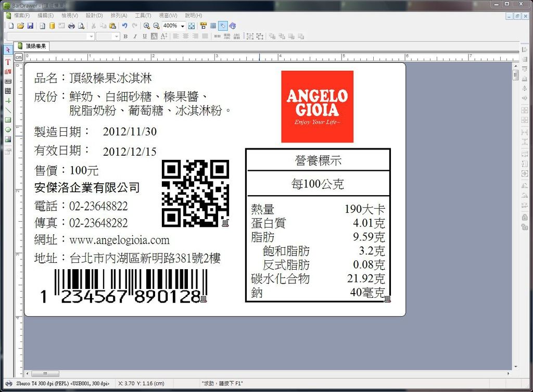Save the label with the floppy disk icon
This screenshot has width=533, height=392.
pyautogui.click(x=30, y=26)
